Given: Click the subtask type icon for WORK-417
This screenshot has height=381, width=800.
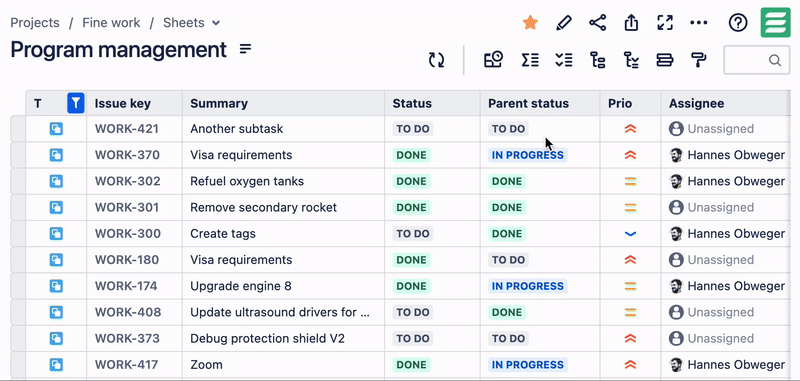Looking at the screenshot, I should pyautogui.click(x=56, y=365).
